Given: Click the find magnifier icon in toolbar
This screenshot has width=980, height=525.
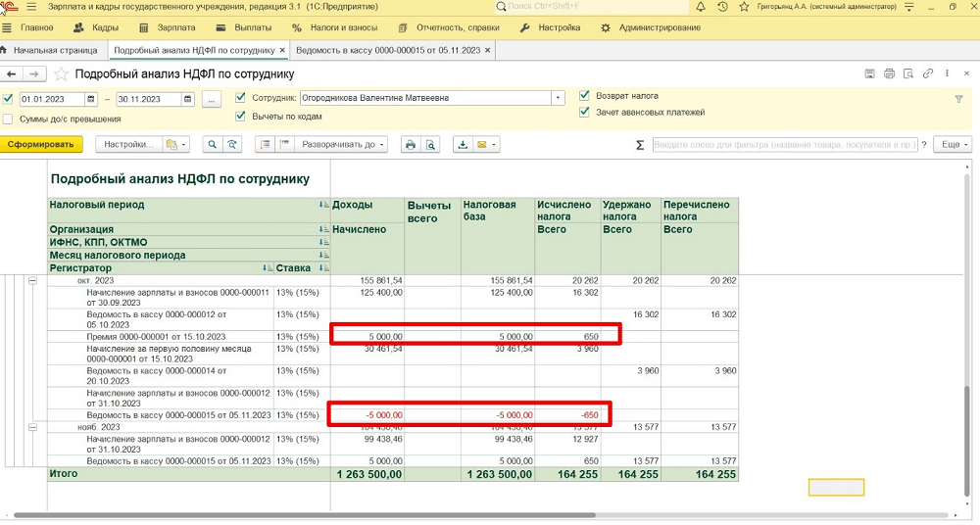Looking at the screenshot, I should pos(211,145).
